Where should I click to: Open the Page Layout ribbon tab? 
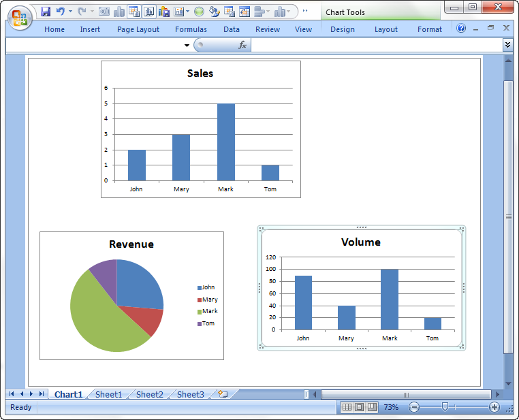[138, 29]
